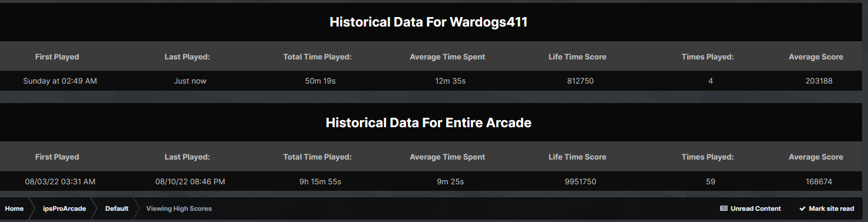Click Entire Arcade Average Score header

(816, 157)
